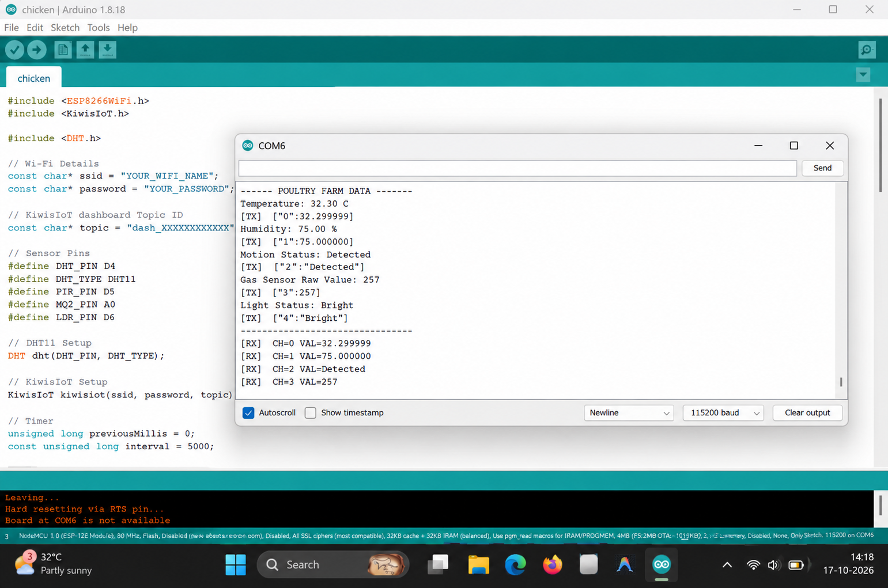Open the Help menu
Viewport: 888px width, 588px height.
pos(127,28)
